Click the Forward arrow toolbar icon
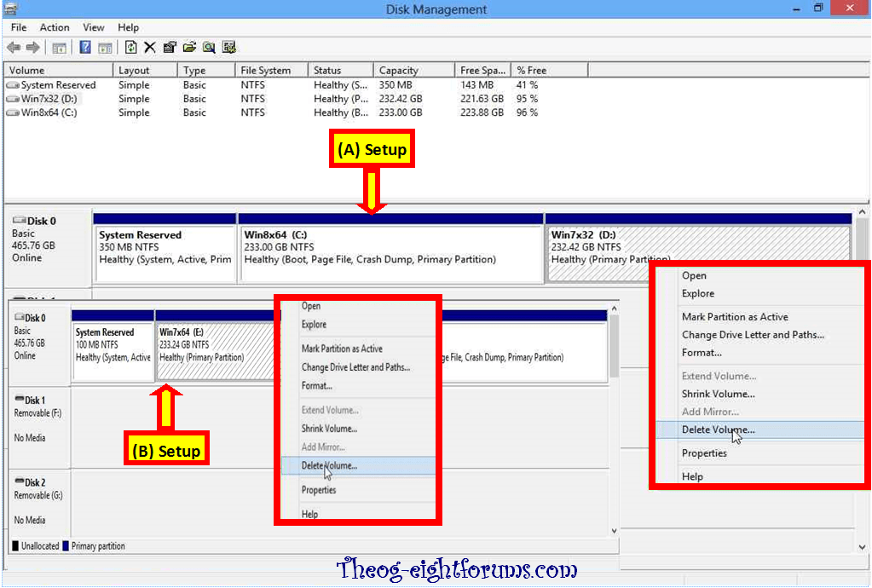 [x=32, y=47]
